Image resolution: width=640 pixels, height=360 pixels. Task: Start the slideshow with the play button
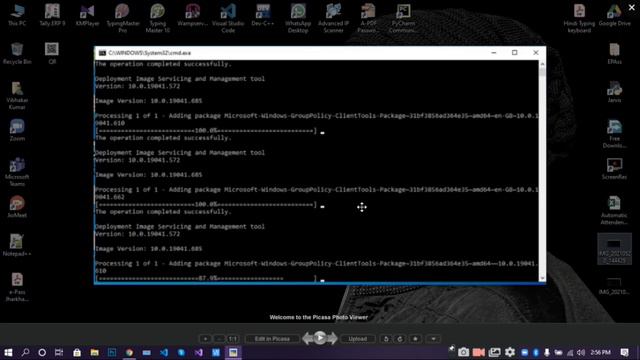[320, 338]
